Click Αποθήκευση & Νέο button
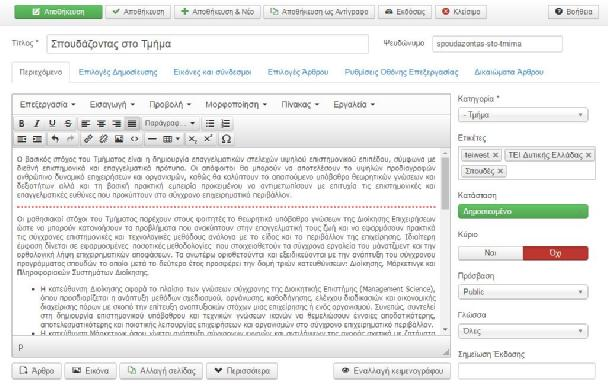The height and width of the screenshot is (387, 608). pos(217,12)
